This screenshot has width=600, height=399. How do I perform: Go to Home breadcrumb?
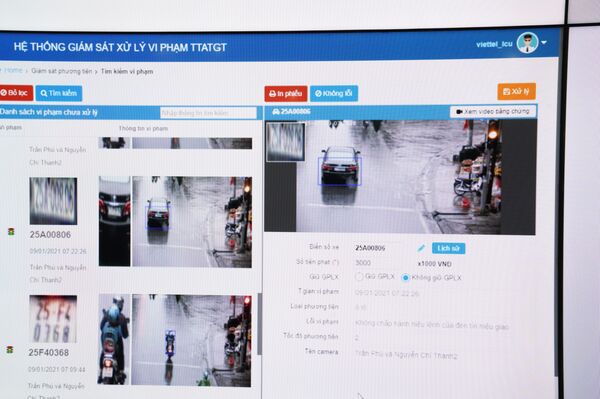(13, 70)
